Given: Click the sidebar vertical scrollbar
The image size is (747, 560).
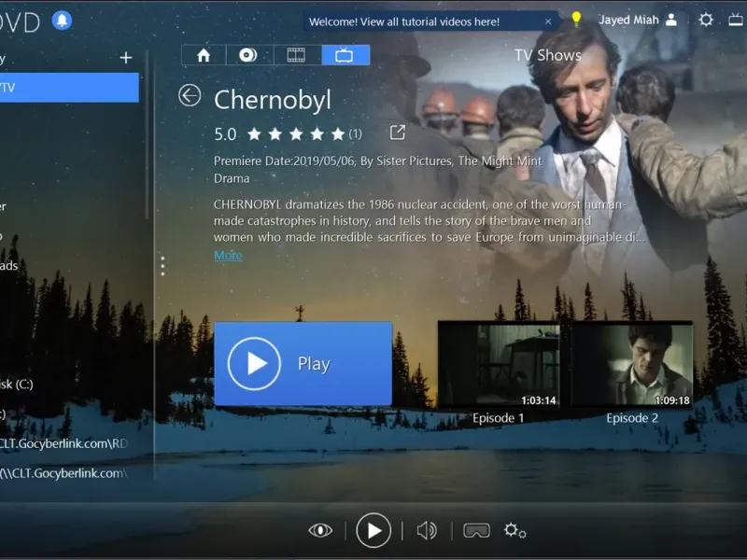Looking at the screenshot, I should tap(148, 134).
